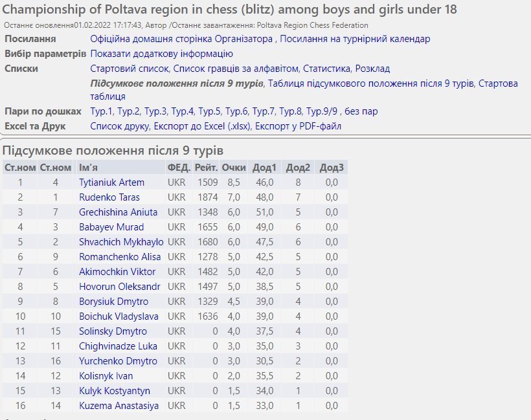The height and width of the screenshot is (420, 531).
Task: Click the Рейт. column header
Action: (x=207, y=168)
